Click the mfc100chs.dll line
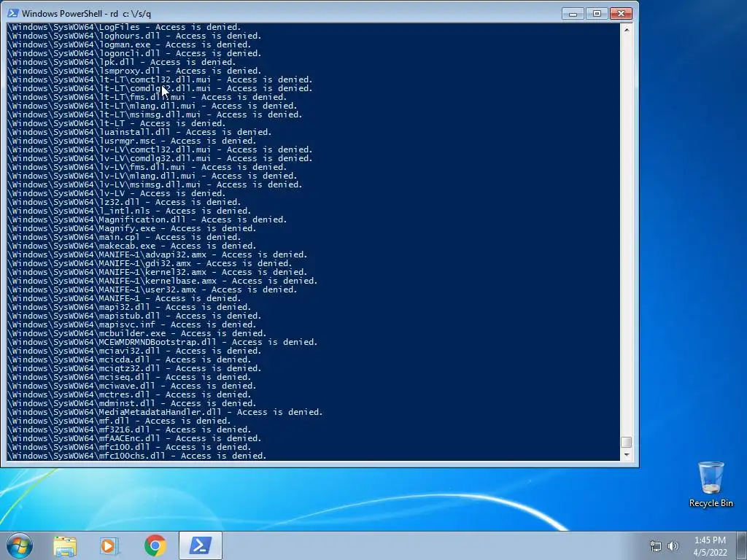The width and height of the screenshot is (747, 560). tap(137, 456)
